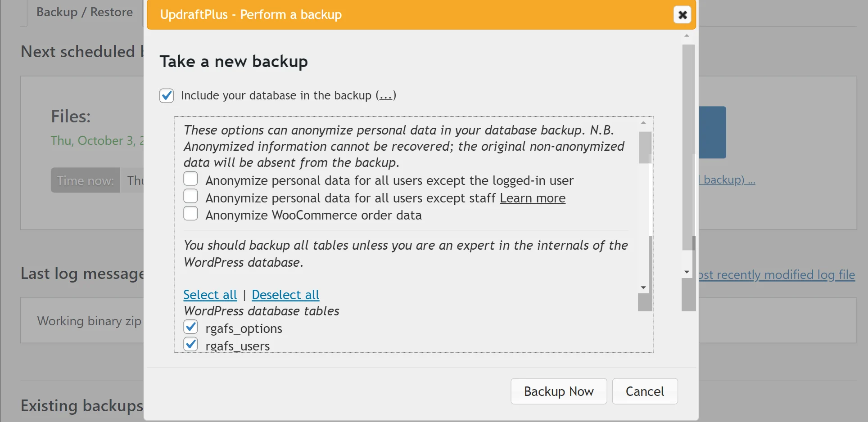The image size is (868, 422).
Task: Open the Learn more link
Action: 533,198
